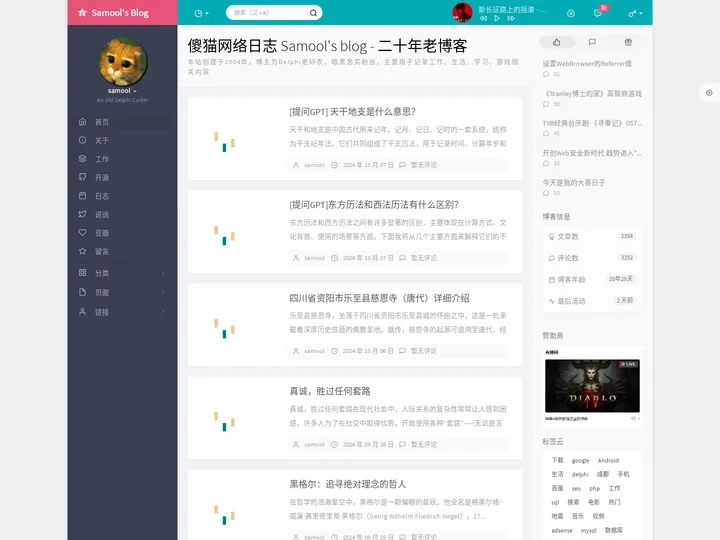This screenshot has height=540, width=720.
Task: Open sidebar post TVB经典台庆剧《寻秦记》OST
Action: click(592, 123)
